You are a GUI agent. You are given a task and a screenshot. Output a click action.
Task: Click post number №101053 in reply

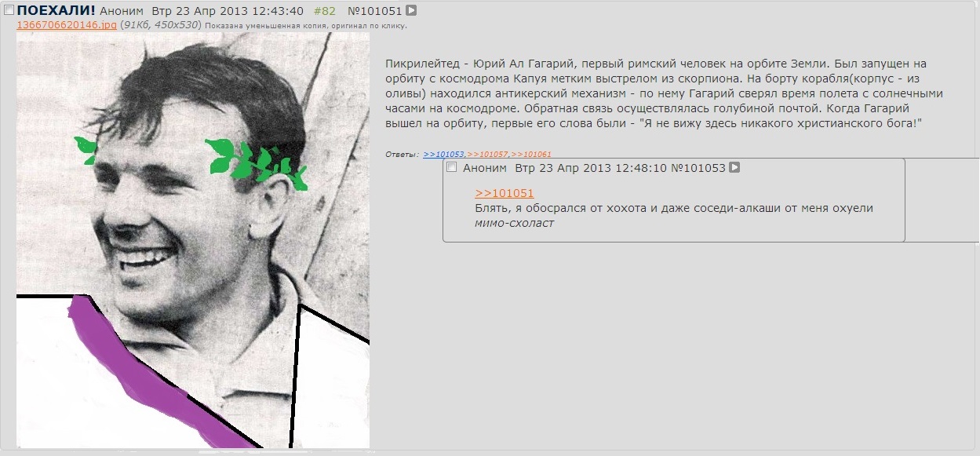(698, 167)
